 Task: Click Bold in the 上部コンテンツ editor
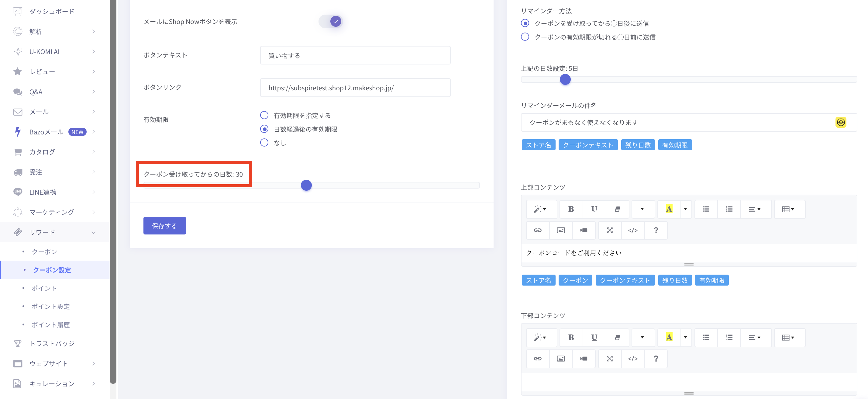point(571,209)
